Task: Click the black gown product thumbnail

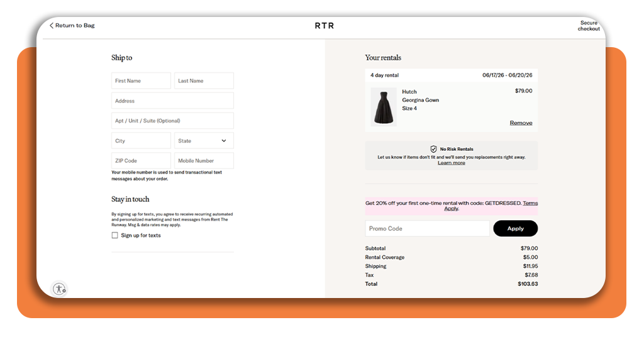Action: click(384, 107)
